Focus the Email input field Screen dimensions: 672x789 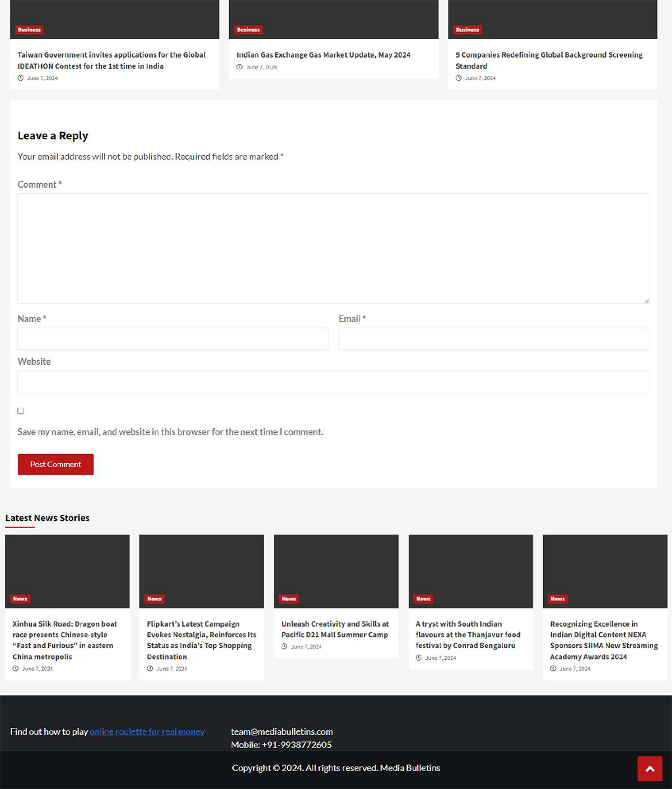[494, 339]
